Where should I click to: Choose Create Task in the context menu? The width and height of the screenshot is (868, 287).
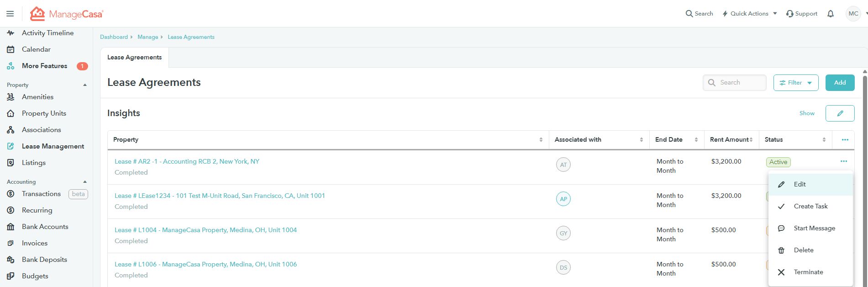tap(810, 206)
